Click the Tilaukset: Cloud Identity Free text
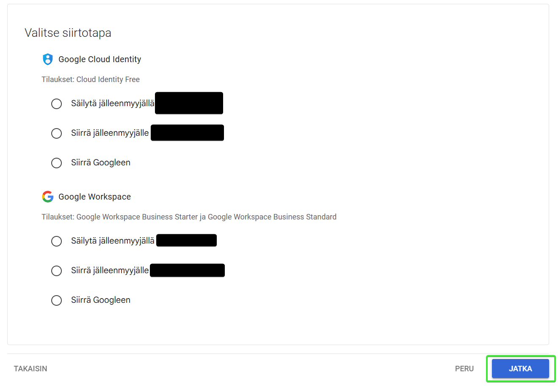Viewport: 558px width, 392px height. pos(91,79)
